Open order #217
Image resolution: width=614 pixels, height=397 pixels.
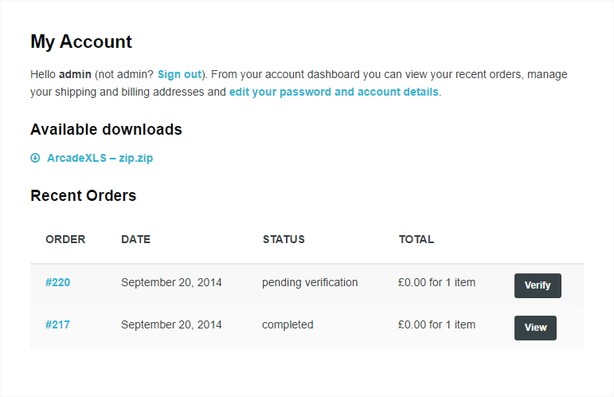[58, 325]
